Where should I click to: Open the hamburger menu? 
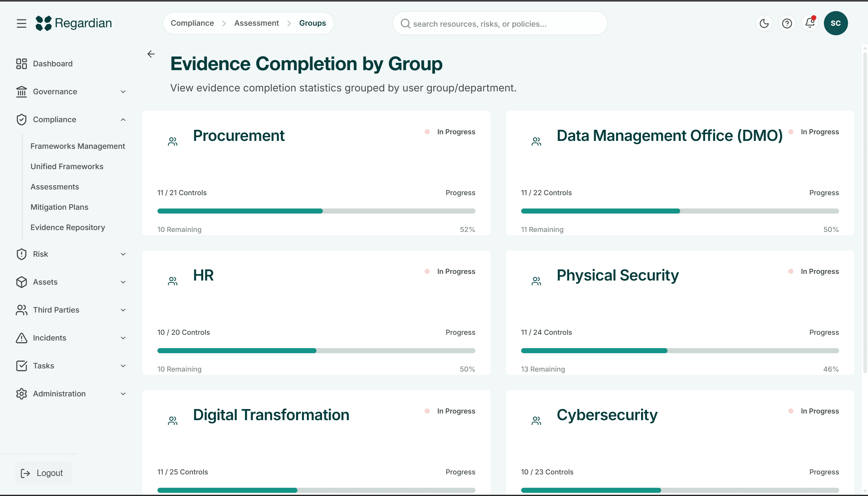[21, 23]
